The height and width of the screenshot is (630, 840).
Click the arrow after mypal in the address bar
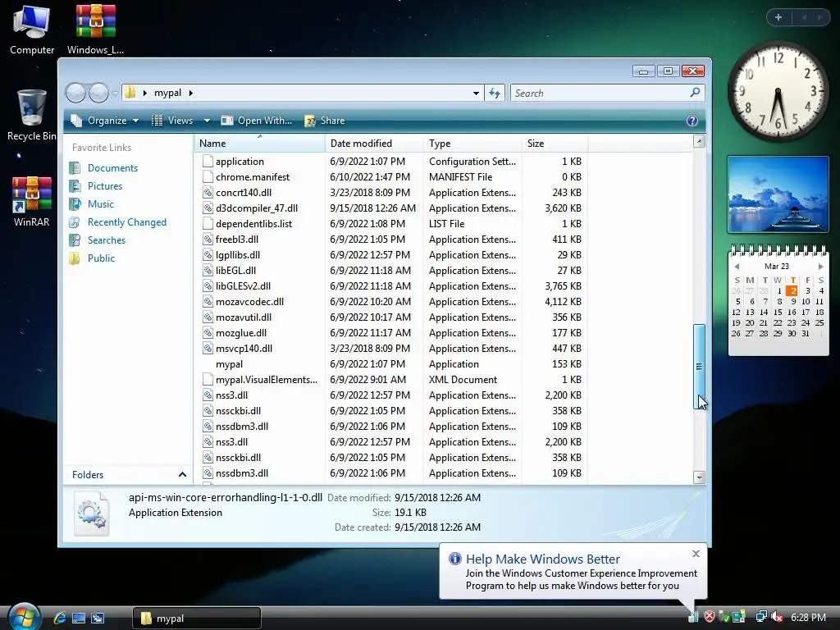[190, 93]
